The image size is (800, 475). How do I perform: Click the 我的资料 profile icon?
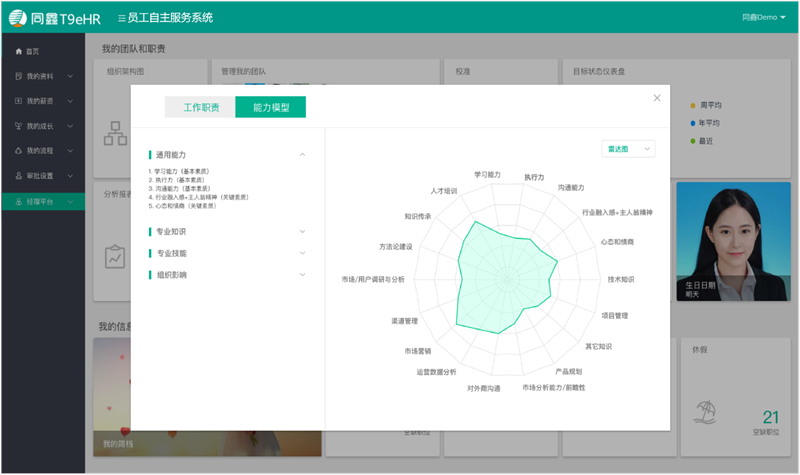point(18,76)
